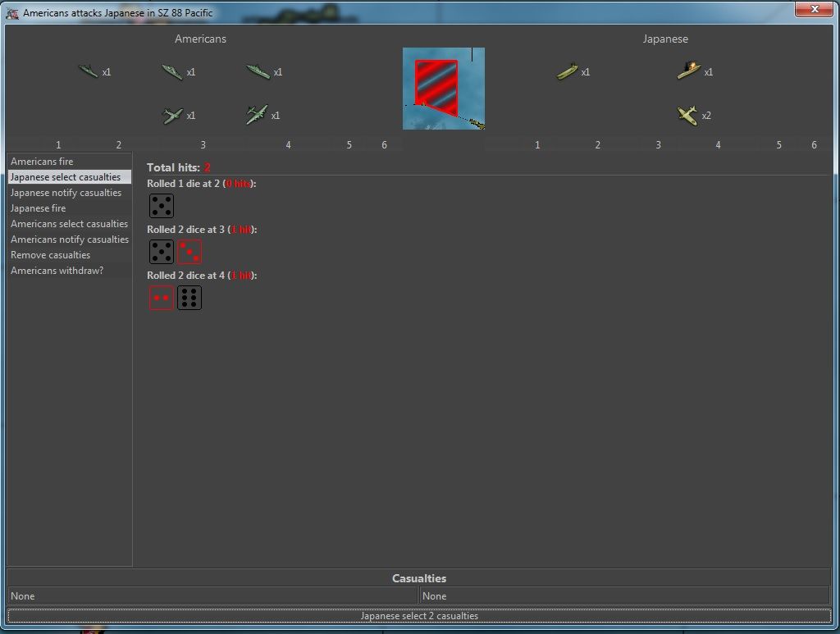
Task: Select 'Americans fire' step in the list
Action: [42, 162]
